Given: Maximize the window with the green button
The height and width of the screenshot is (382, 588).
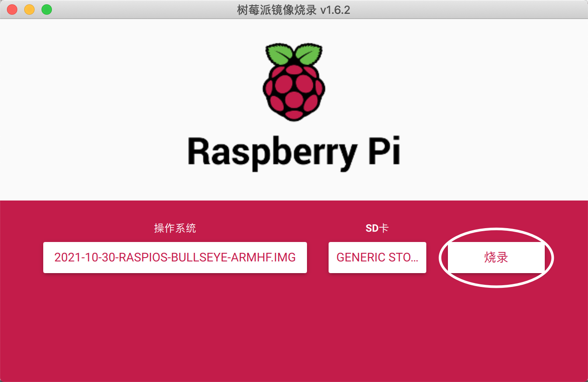Looking at the screenshot, I should coord(47,10).
